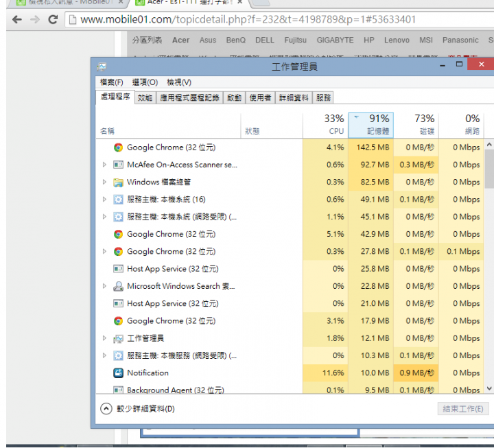The height and width of the screenshot is (448, 494).
Task: Expand the Chrome process using 27.8 MB
Action: [x=104, y=251]
